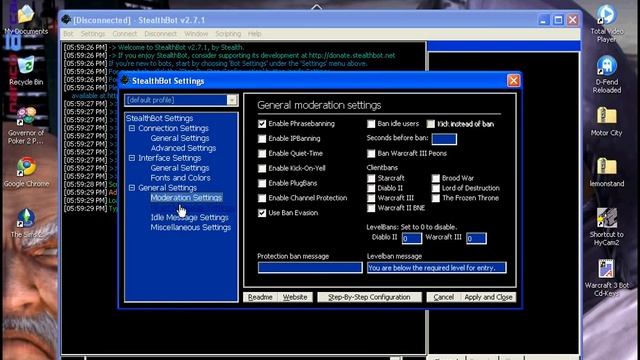Screen dimensions: 640x360
Task: Click StealthBot Settings dialog title icon
Action: tap(125, 80)
